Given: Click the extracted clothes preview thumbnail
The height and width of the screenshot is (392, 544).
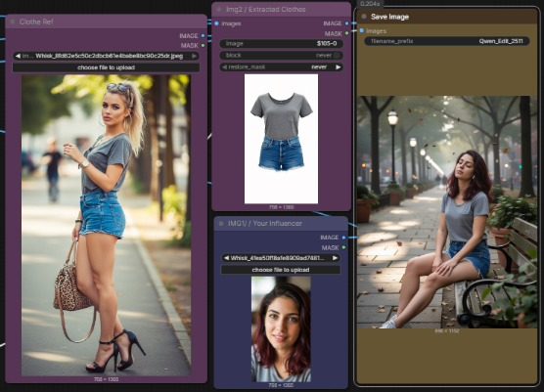Looking at the screenshot, I should point(281,139).
